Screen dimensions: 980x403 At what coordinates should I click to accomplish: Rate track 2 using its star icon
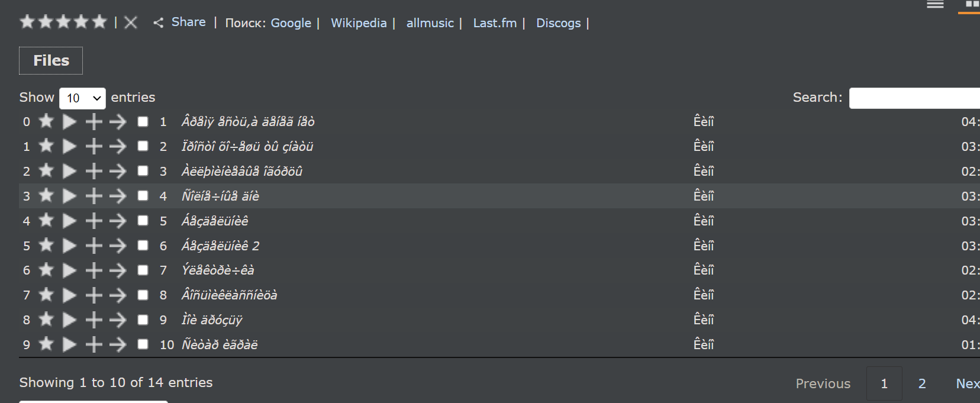click(46, 146)
